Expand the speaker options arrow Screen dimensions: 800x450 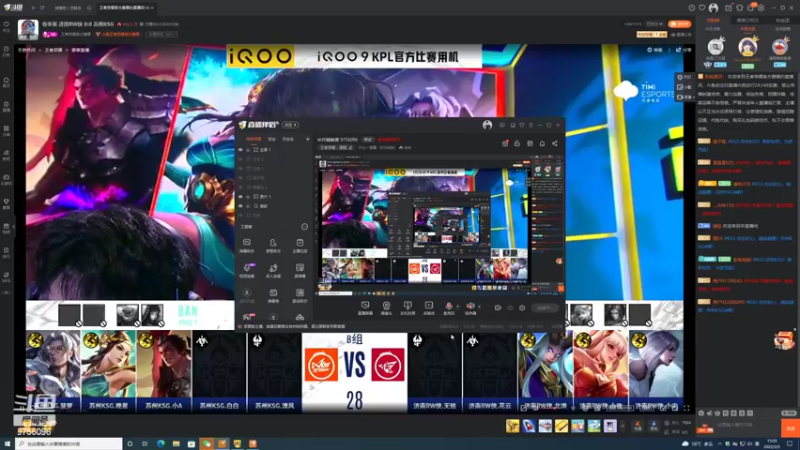point(479,307)
